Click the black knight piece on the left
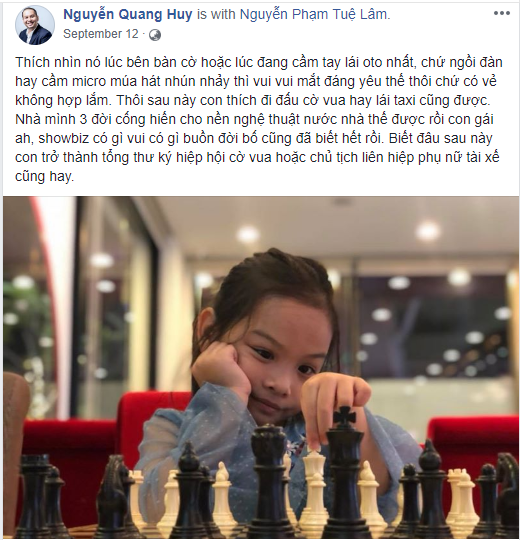The width and height of the screenshot is (520, 540). 114,496
